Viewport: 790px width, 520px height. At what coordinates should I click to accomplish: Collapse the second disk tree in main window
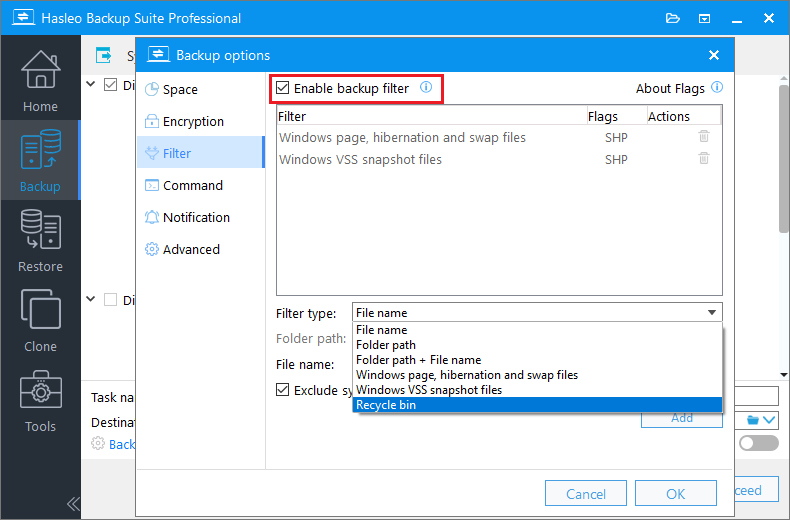click(91, 299)
